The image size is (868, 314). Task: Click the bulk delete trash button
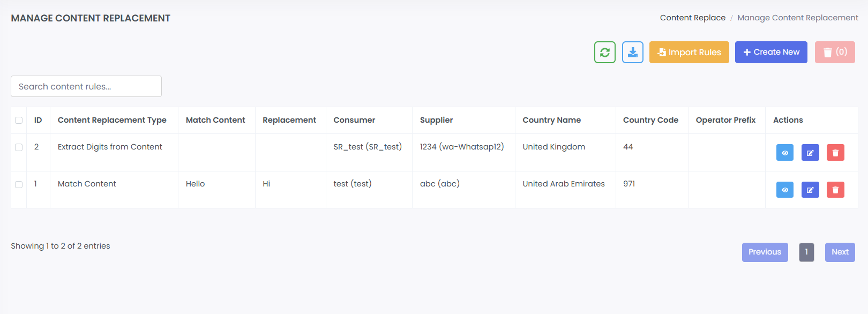point(835,53)
